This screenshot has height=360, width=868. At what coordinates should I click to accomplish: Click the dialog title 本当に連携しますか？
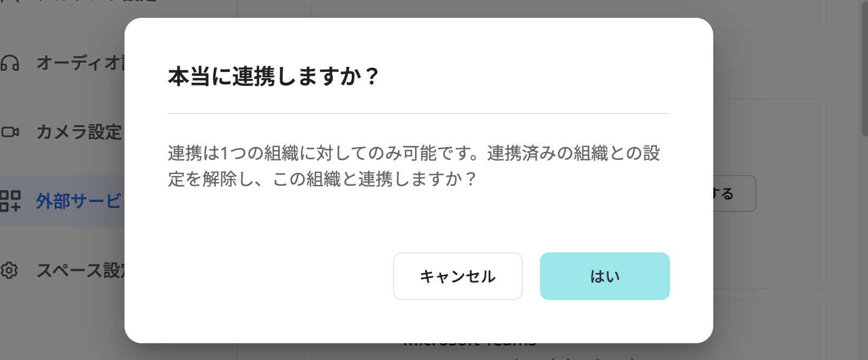(273, 77)
